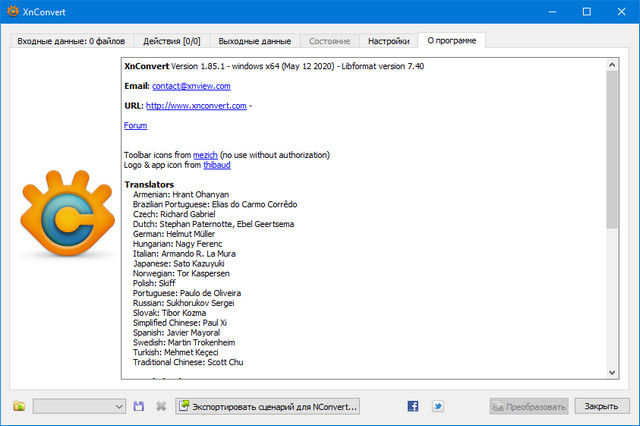The image size is (640, 426).
Task: Click the mezich toolbar icons link
Action: [204, 155]
